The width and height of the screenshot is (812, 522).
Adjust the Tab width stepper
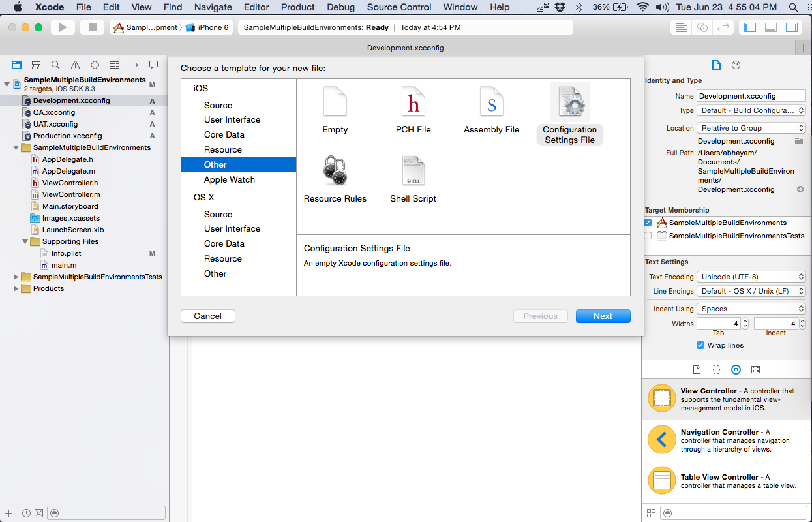(x=745, y=324)
